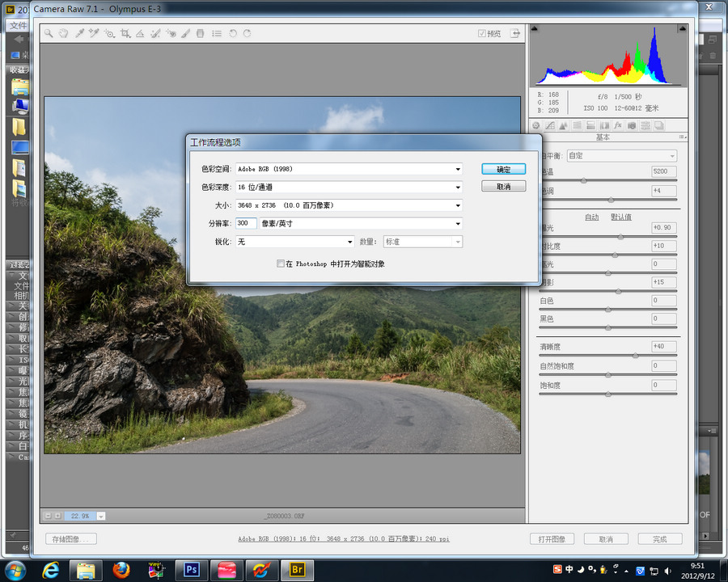Open the 大小 image size dropdown
This screenshot has height=582, width=728.
[348, 205]
